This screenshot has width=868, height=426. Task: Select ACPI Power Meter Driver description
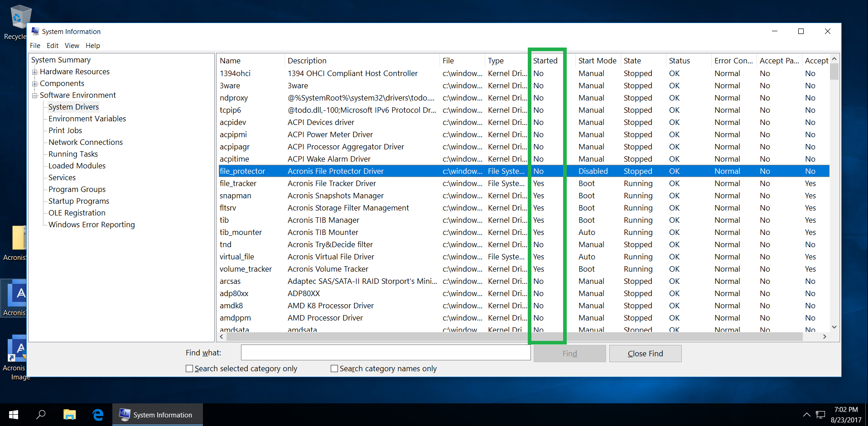point(330,134)
